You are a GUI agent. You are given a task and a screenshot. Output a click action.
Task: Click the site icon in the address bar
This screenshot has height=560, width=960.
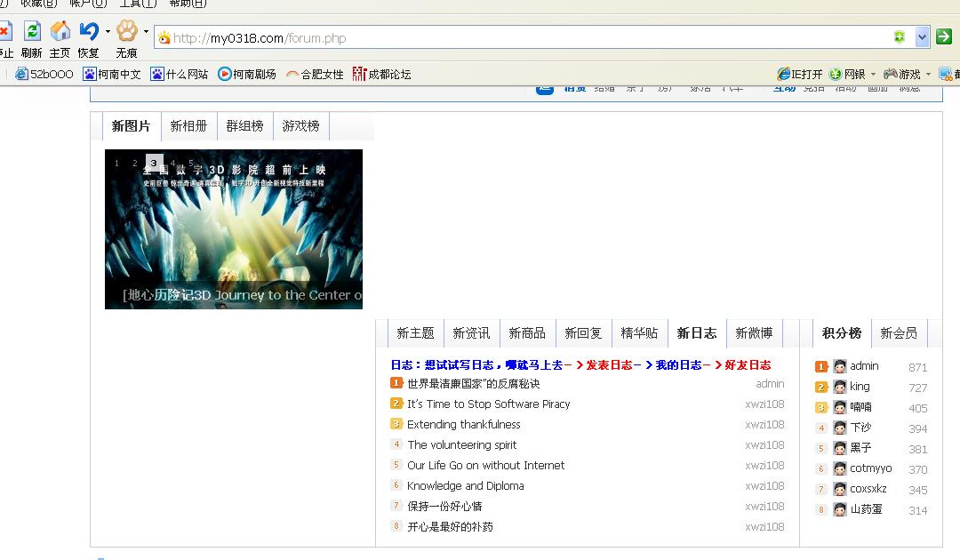coord(164,38)
